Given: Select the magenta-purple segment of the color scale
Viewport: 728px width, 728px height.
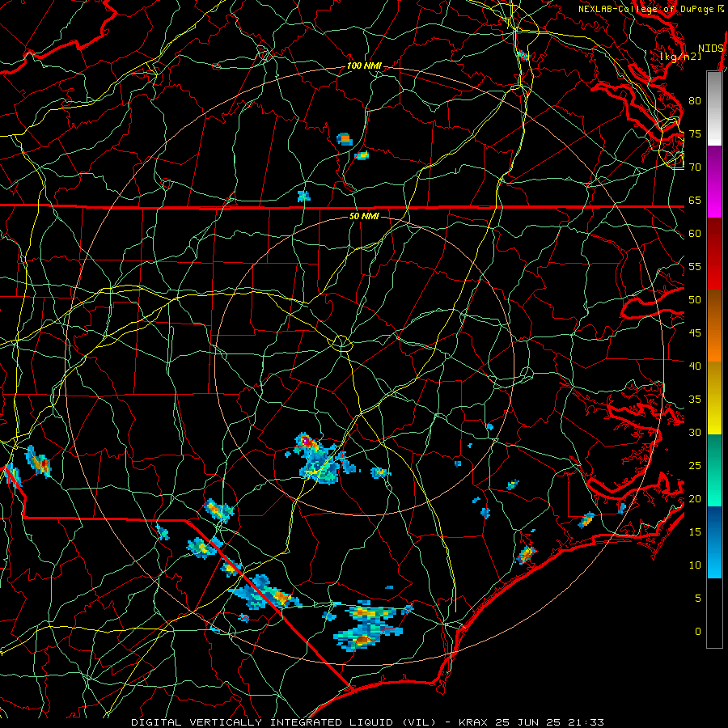Looking at the screenshot, I should coord(714,181).
